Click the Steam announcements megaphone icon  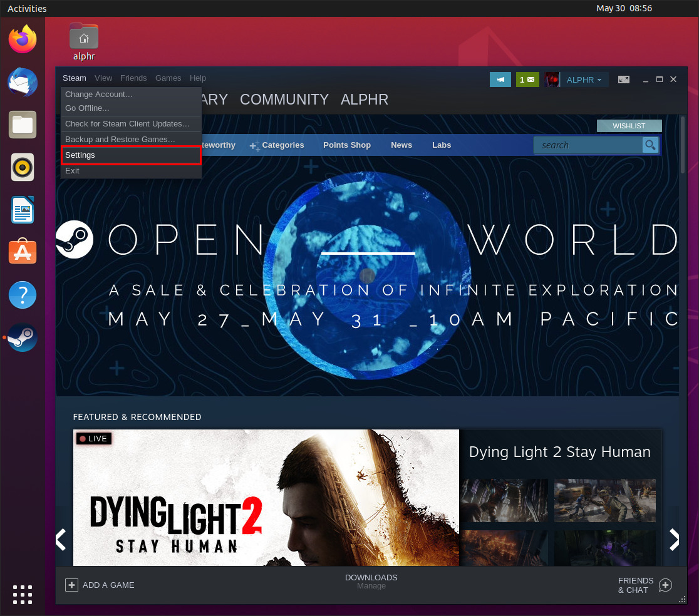[500, 80]
